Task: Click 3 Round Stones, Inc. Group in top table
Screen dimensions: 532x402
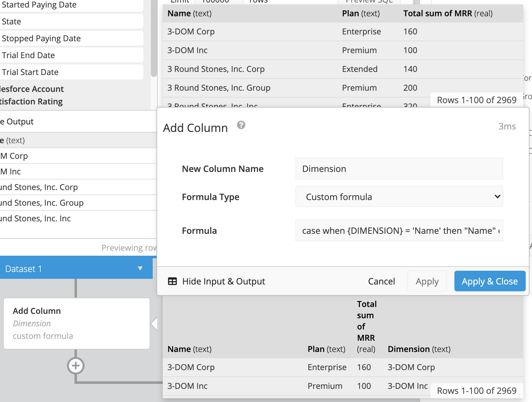Action: tap(219, 88)
